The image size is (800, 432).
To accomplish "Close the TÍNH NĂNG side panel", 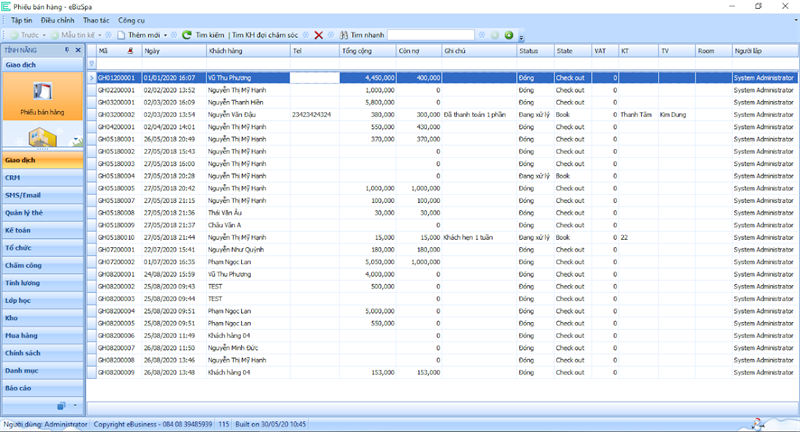I will click(x=78, y=49).
